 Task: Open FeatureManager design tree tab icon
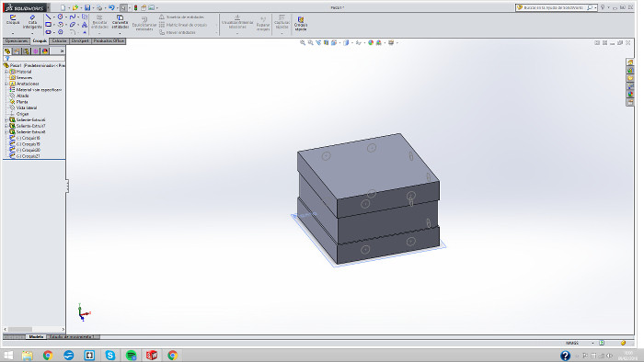coord(7,51)
